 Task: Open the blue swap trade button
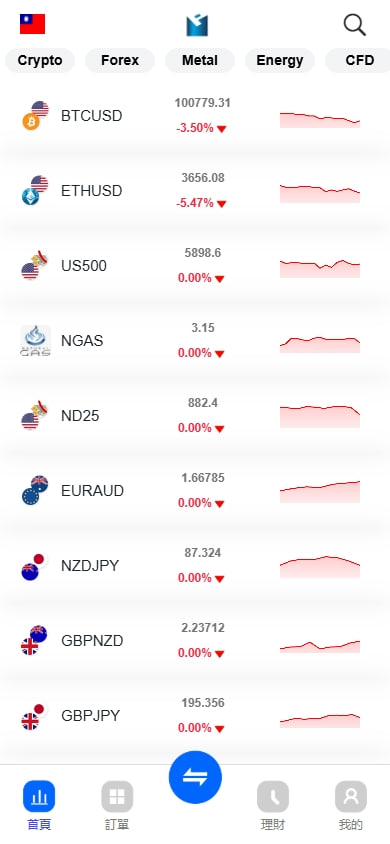click(x=195, y=777)
